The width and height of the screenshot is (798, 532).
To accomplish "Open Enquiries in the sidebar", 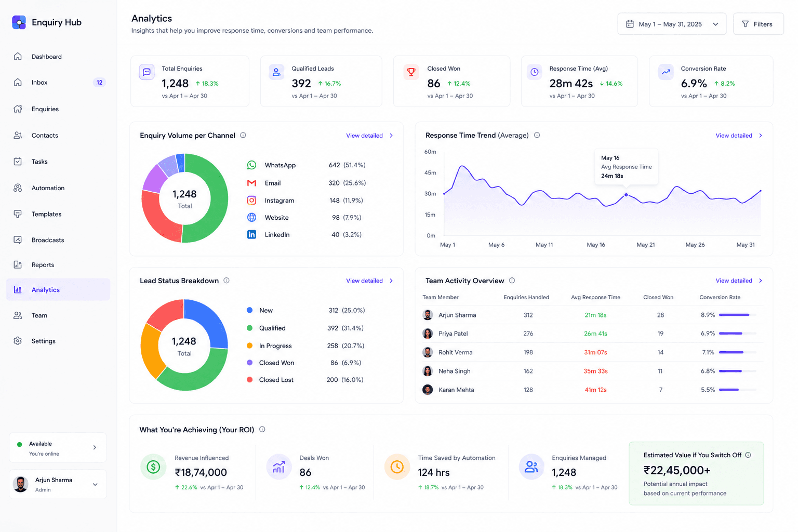I will (x=58, y=109).
